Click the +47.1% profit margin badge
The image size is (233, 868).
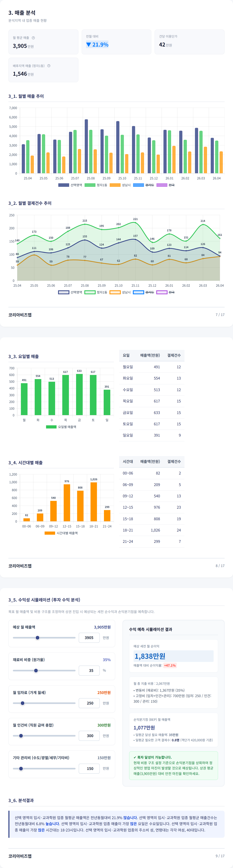[x=170, y=665]
